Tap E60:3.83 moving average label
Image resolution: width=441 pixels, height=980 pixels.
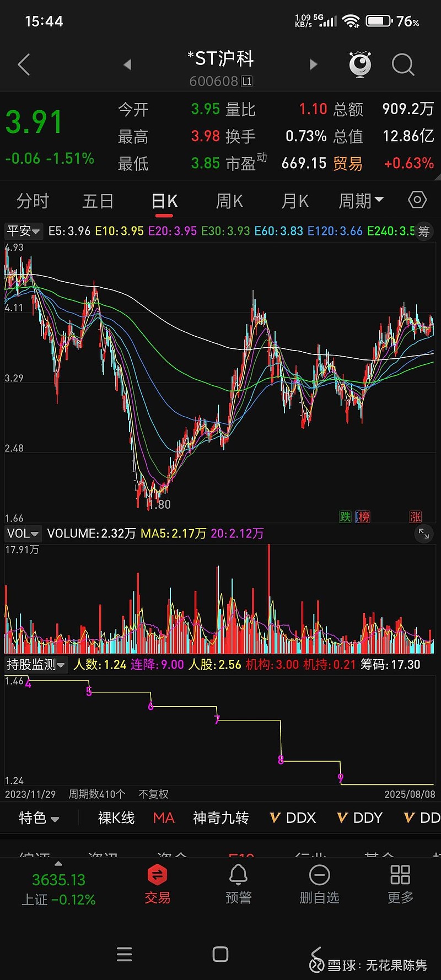278,231
